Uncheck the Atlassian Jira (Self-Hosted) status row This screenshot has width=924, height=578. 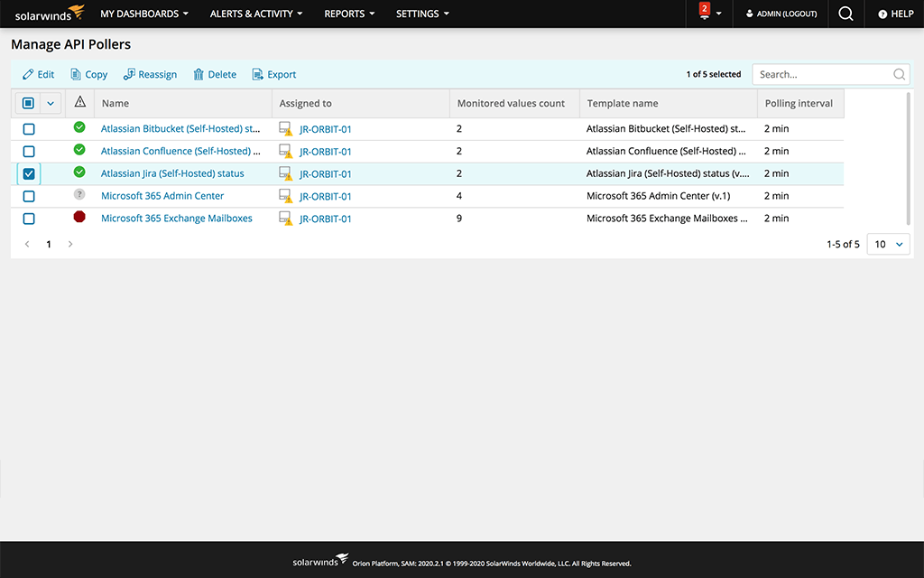(28, 173)
